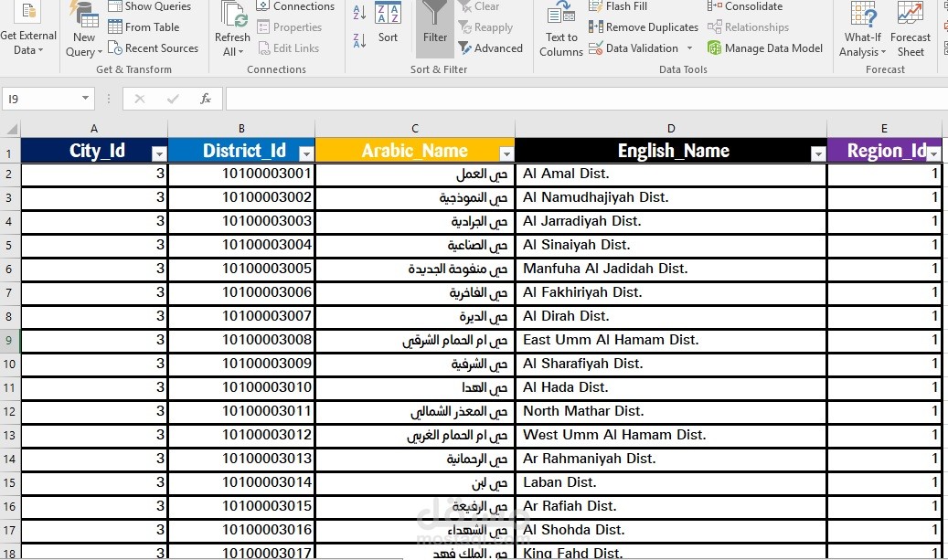Open Data Validation
Screen dimensions: 948x560
click(634, 48)
